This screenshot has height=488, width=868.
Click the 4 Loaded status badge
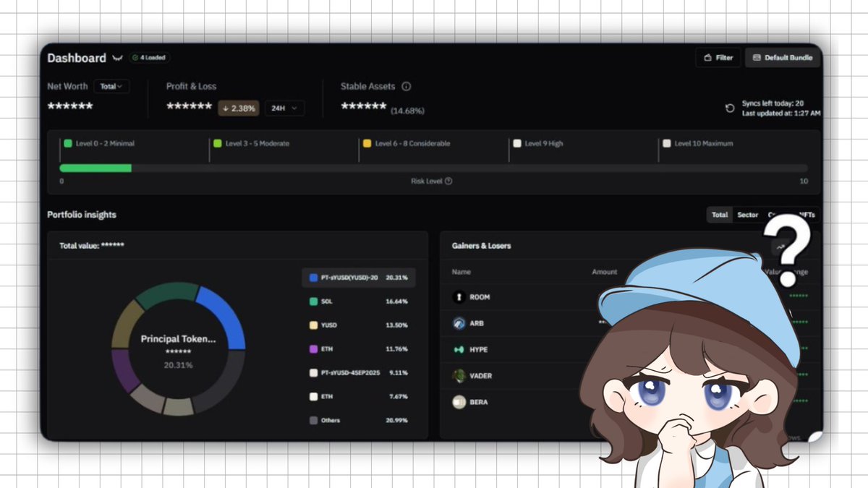tap(150, 58)
